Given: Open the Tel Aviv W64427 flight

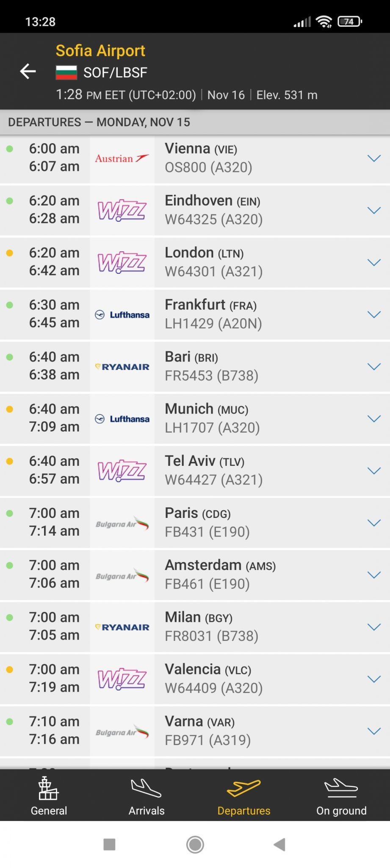Looking at the screenshot, I should pos(254,470).
